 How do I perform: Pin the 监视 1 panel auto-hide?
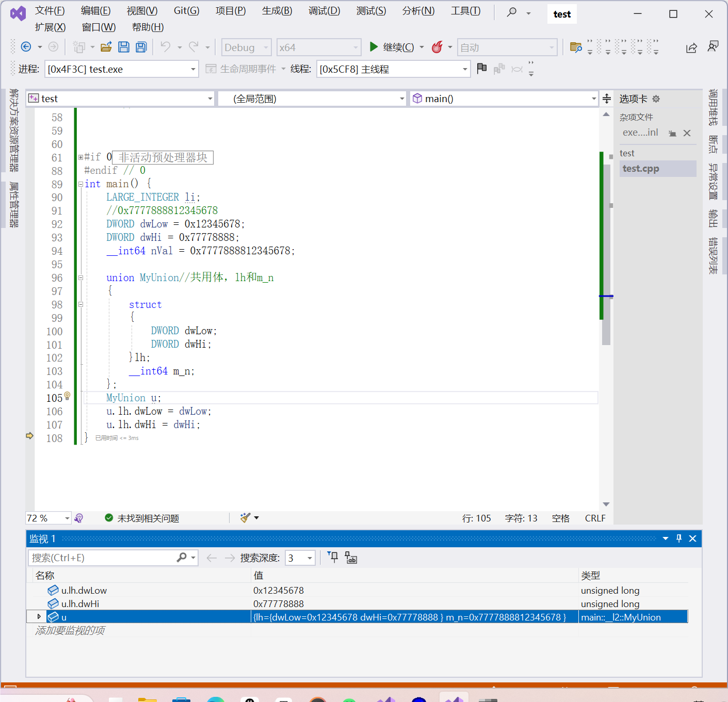(679, 538)
